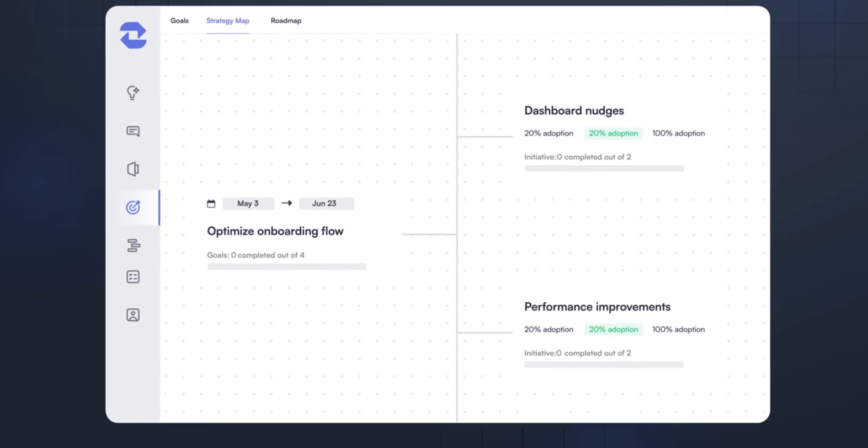The width and height of the screenshot is (868, 448).
Task: Click the Performance improvements initiative progress bar
Action: [x=604, y=364]
